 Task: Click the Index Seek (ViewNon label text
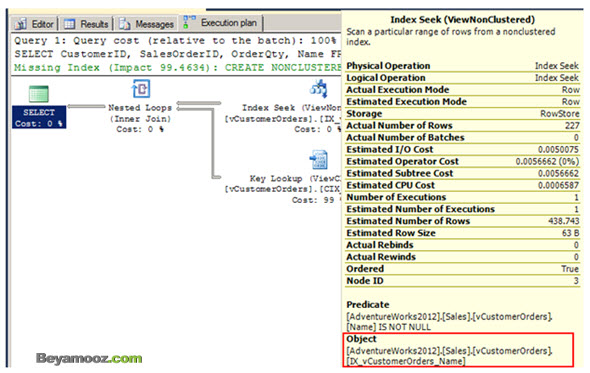[291, 108]
